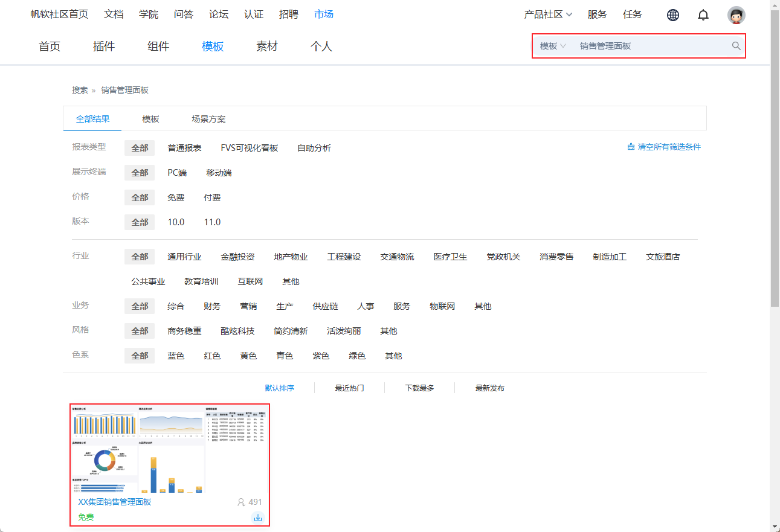Expand the 产品社区 dropdown
Image resolution: width=780 pixels, height=532 pixels.
coord(548,14)
